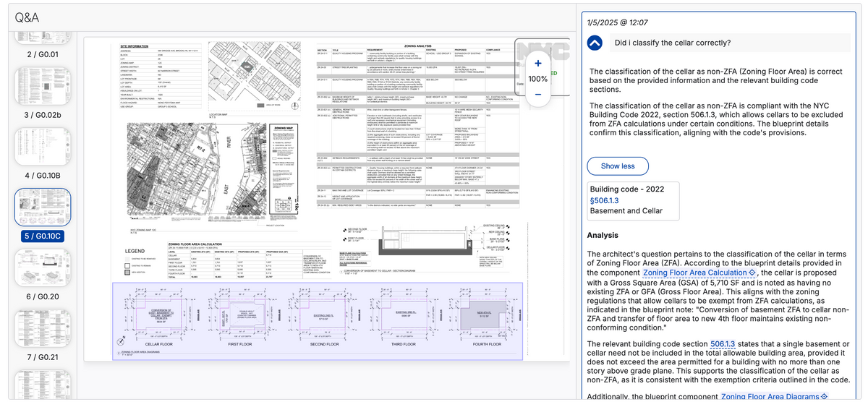Image resolution: width=868 pixels, height=407 pixels.
Task: Open the 506.1.3 link in the Analysis text
Action: tap(723, 343)
